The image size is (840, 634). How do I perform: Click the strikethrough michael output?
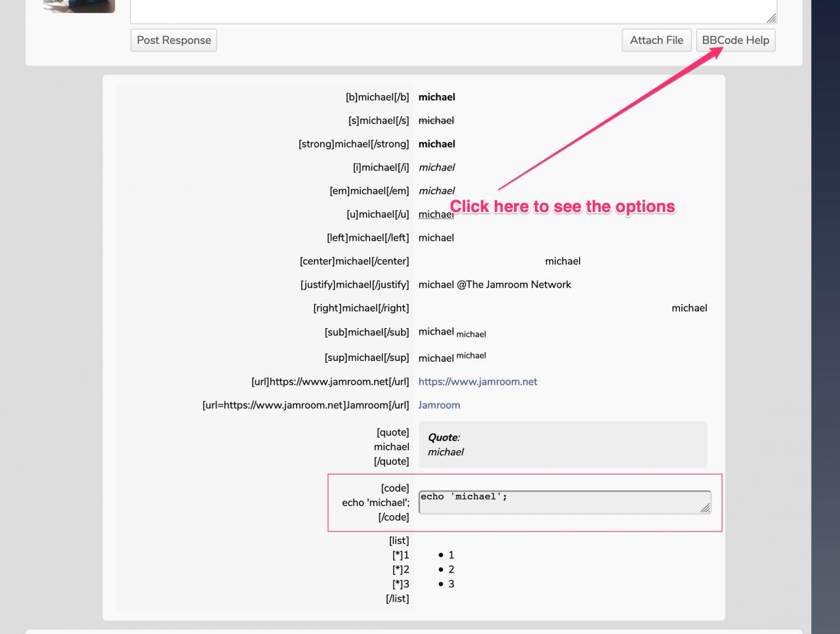436,121
